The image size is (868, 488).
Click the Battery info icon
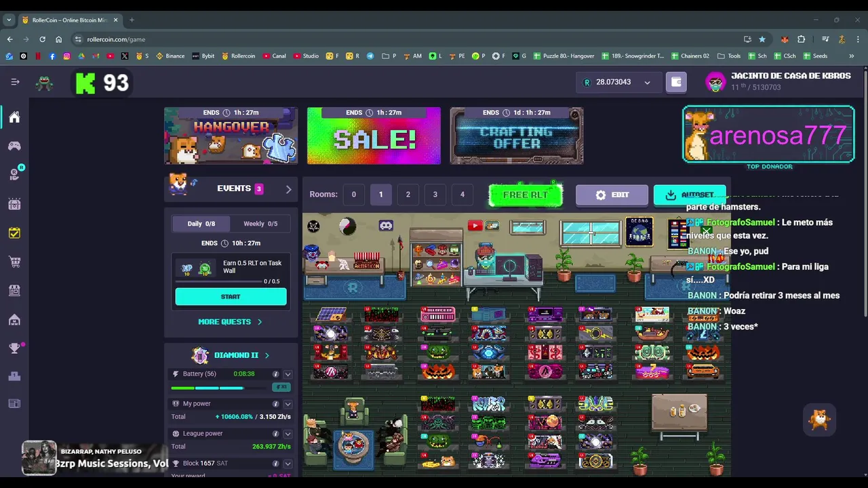[275, 374]
